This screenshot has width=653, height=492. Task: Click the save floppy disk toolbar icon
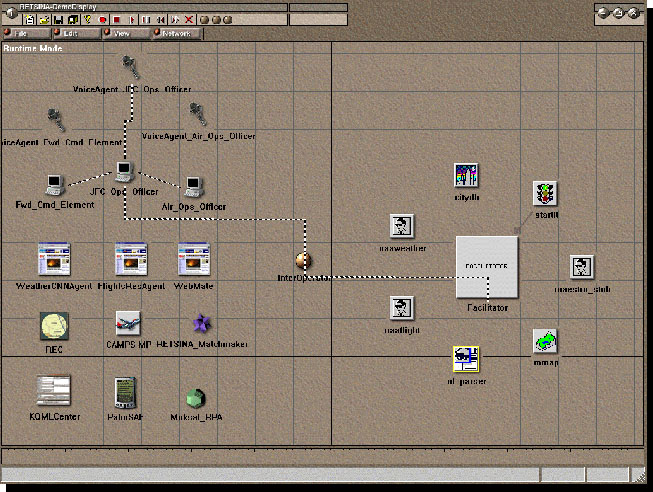[x=59, y=19]
